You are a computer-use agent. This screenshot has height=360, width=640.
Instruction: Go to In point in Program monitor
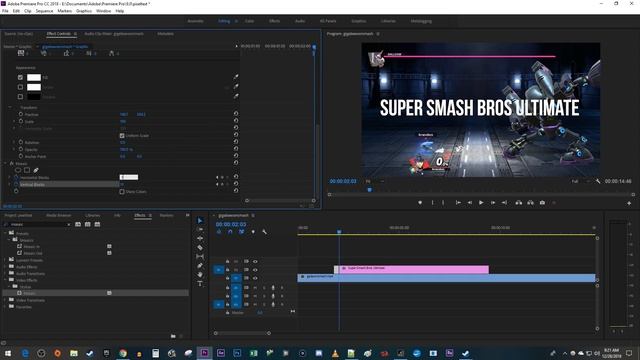[458, 202]
